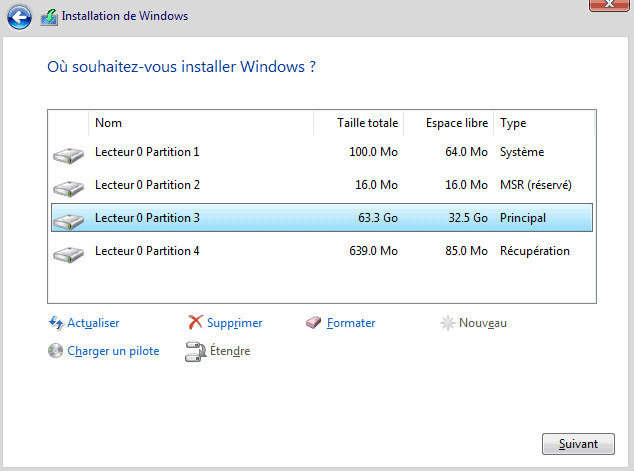Sort by the Taille totale column header
Image resolution: width=634 pixels, height=471 pixels.
click(359, 123)
